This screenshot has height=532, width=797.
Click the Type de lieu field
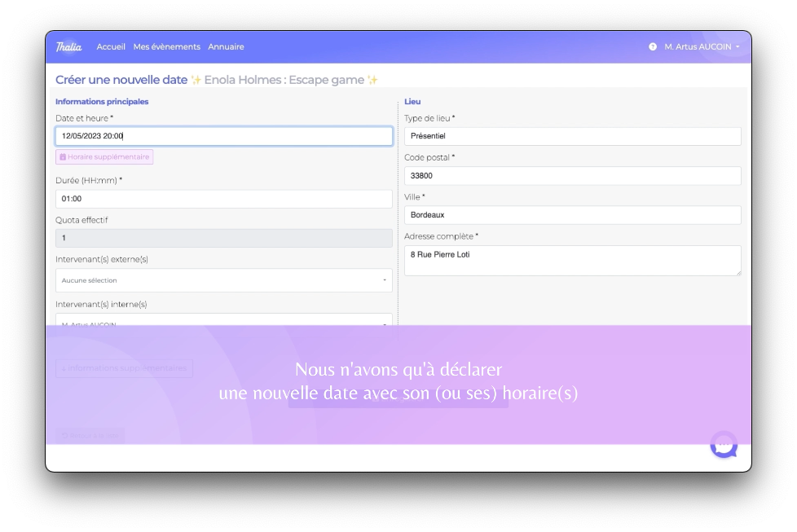[x=572, y=136]
